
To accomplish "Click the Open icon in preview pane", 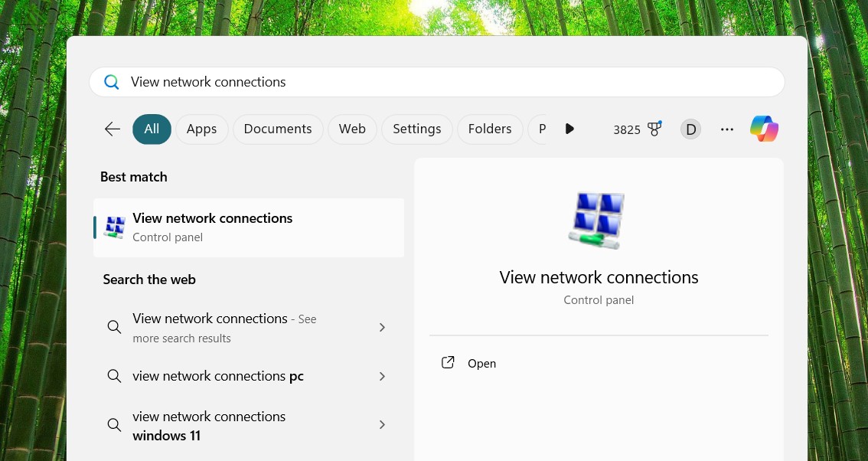I will click(x=448, y=362).
